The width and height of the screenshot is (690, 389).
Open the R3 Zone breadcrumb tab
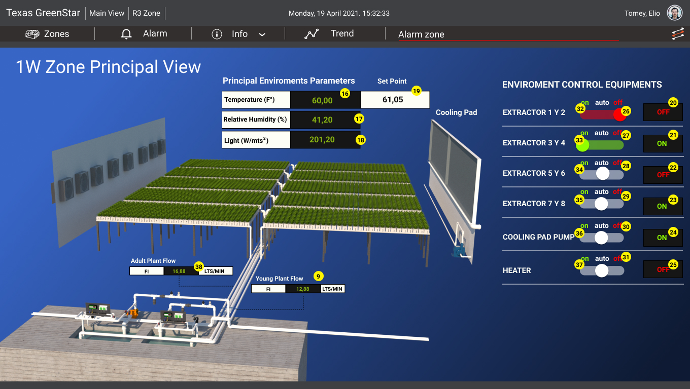coord(146,13)
